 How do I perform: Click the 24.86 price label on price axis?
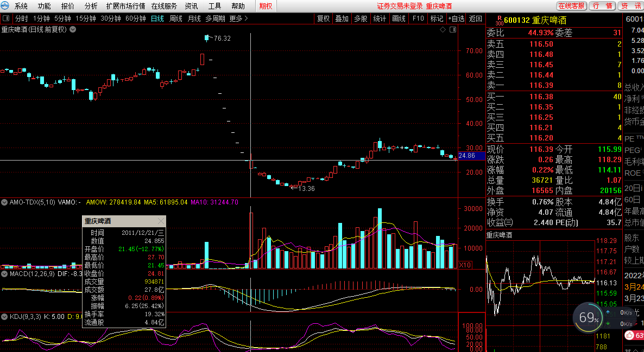(466, 156)
